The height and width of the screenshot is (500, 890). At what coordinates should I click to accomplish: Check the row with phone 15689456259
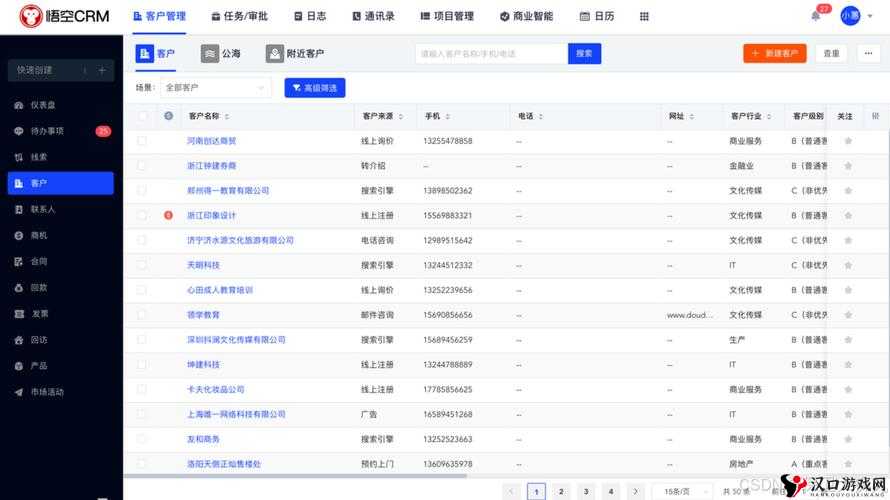click(142, 339)
